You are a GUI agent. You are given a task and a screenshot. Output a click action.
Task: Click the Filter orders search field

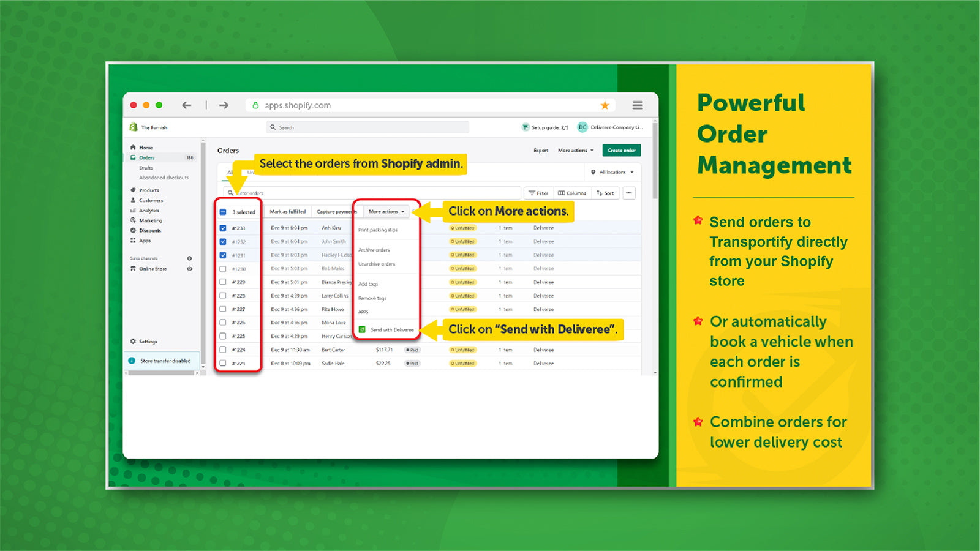coord(371,193)
